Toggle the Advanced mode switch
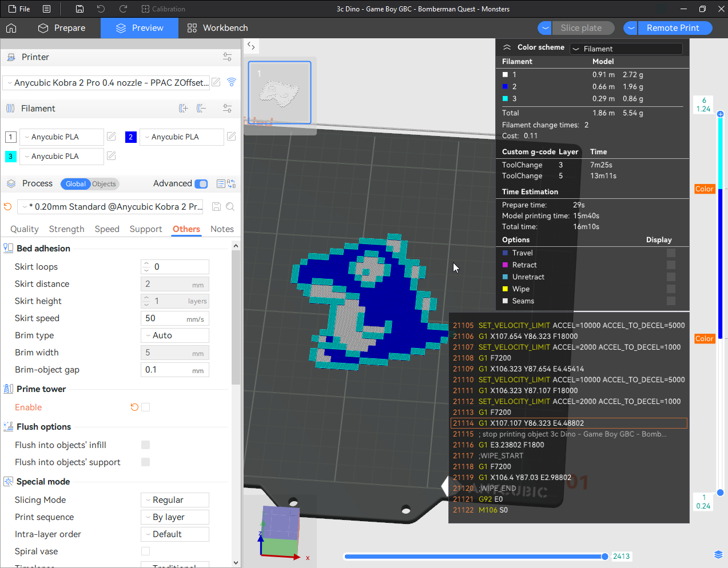 tap(201, 183)
